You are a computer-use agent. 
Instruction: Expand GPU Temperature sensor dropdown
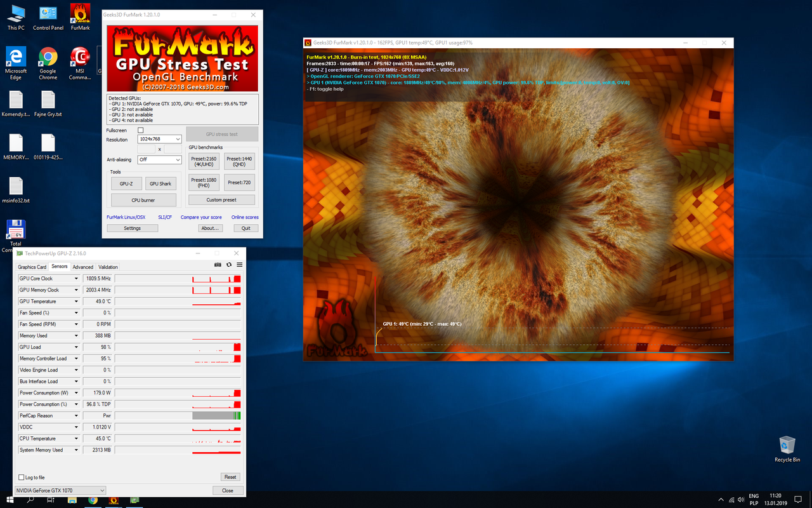click(76, 302)
